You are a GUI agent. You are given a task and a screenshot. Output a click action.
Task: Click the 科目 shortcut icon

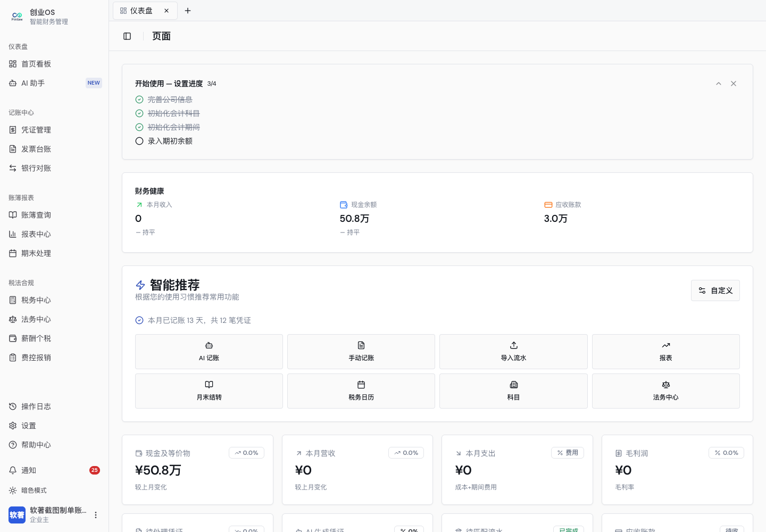coord(514,385)
